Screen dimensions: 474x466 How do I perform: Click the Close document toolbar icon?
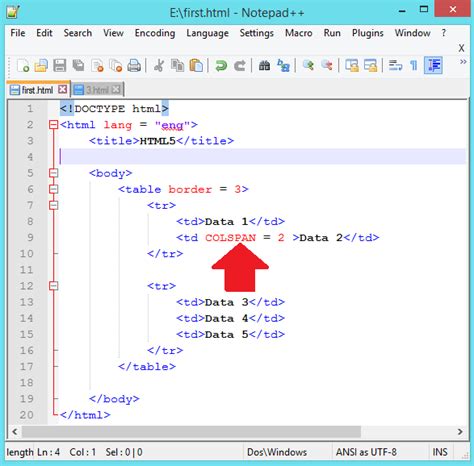pyautogui.click(x=97, y=65)
